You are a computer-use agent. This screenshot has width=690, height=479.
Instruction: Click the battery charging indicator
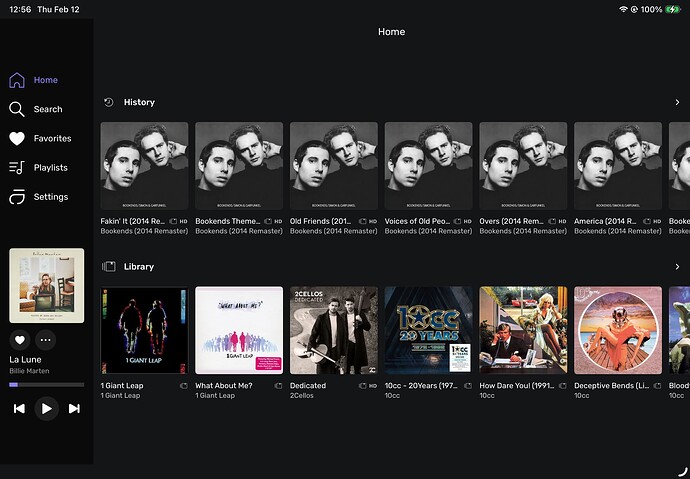[673, 9]
